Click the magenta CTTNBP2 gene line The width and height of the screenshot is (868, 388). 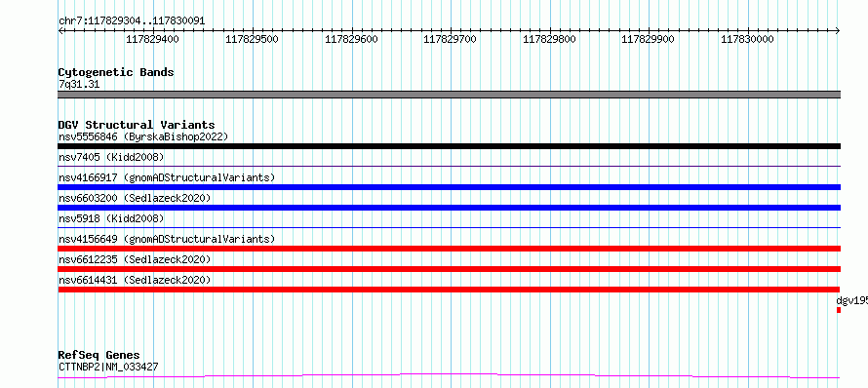(449, 376)
